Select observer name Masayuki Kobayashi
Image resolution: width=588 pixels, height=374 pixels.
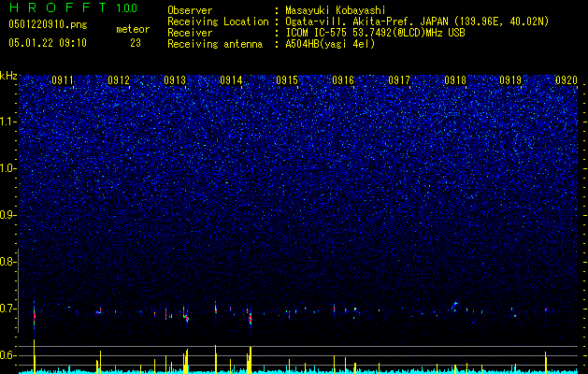[336, 10]
